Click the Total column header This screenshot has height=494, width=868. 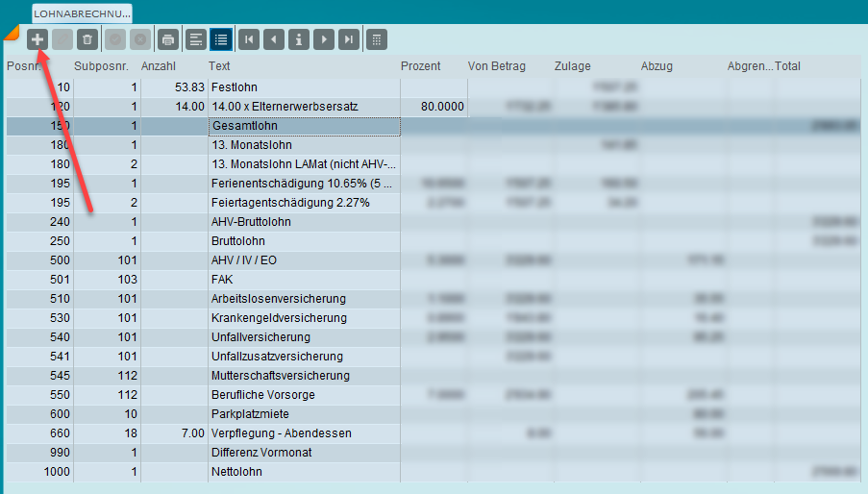pyautogui.click(x=787, y=66)
